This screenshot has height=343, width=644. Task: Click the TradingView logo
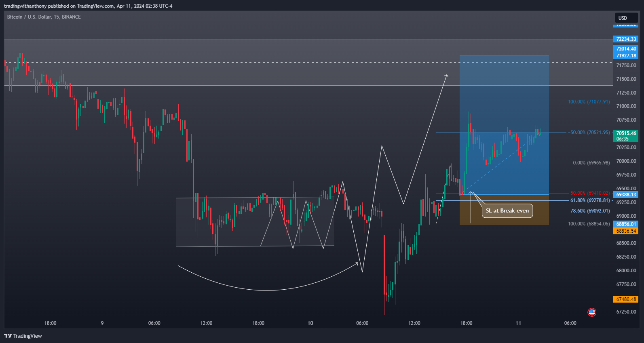(23, 336)
